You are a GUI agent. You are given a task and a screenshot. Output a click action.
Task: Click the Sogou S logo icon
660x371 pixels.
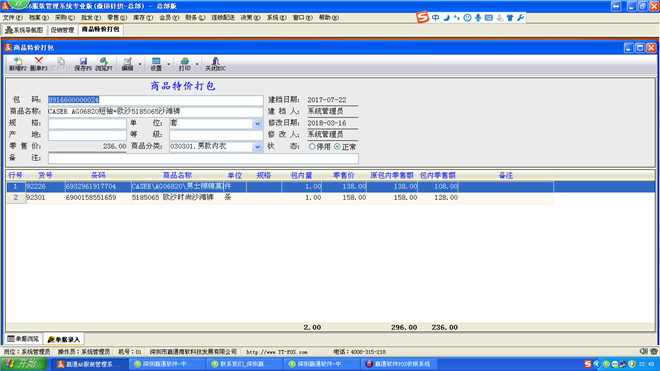422,17
